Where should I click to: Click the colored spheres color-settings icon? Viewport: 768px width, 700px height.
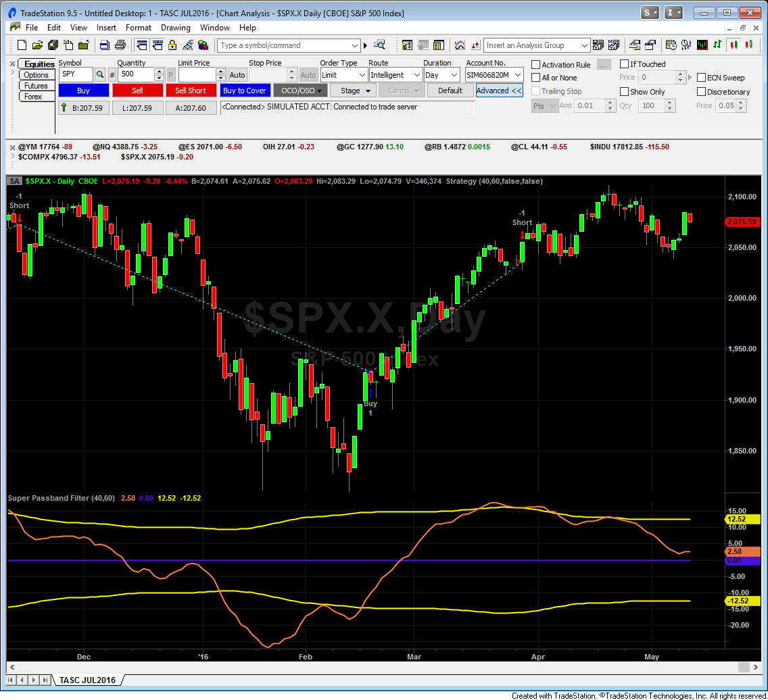click(x=202, y=45)
